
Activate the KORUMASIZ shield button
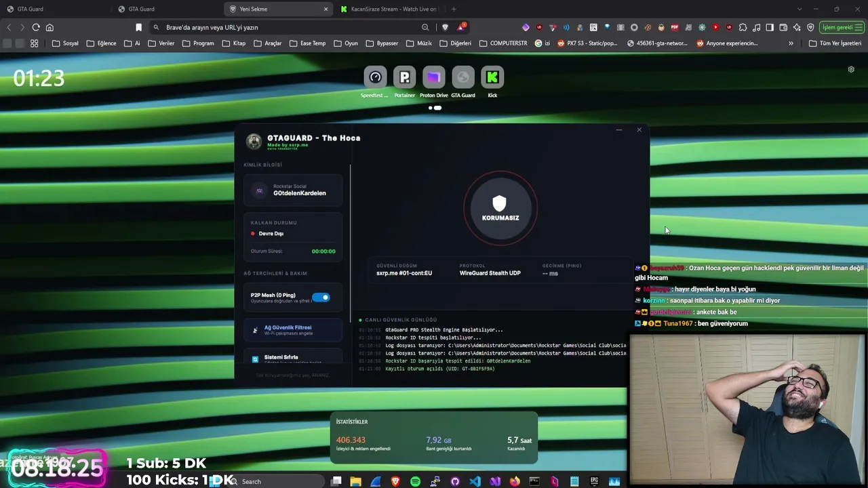500,207
